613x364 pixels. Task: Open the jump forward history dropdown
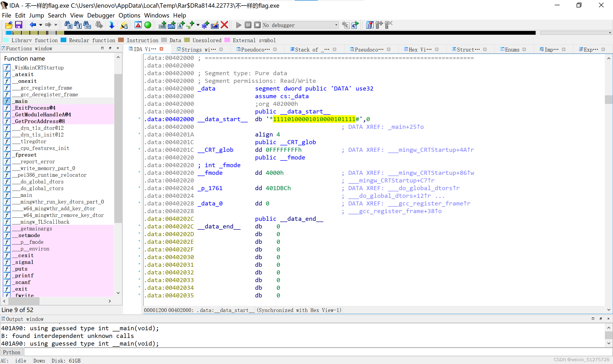click(x=56, y=25)
